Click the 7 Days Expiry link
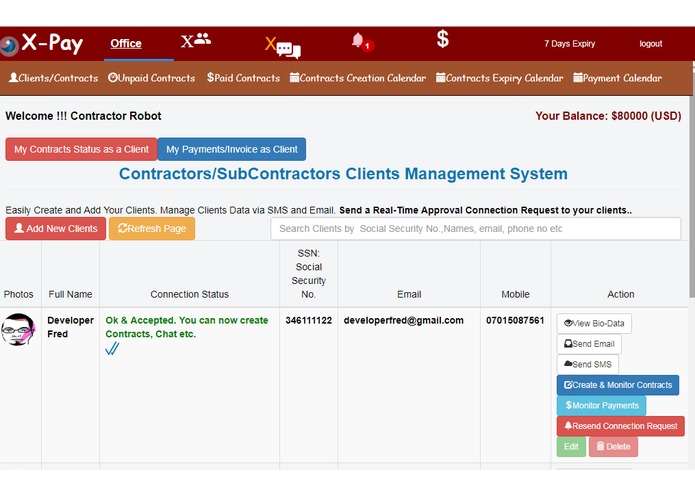Viewport: 695px width, 494px height. 570,43
